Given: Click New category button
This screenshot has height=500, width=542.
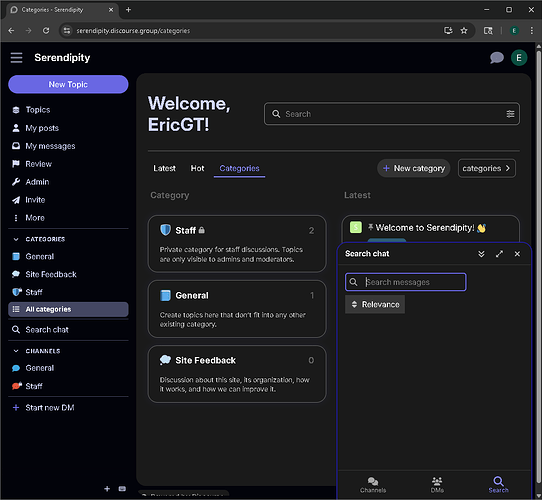Looking at the screenshot, I should click(413, 168).
